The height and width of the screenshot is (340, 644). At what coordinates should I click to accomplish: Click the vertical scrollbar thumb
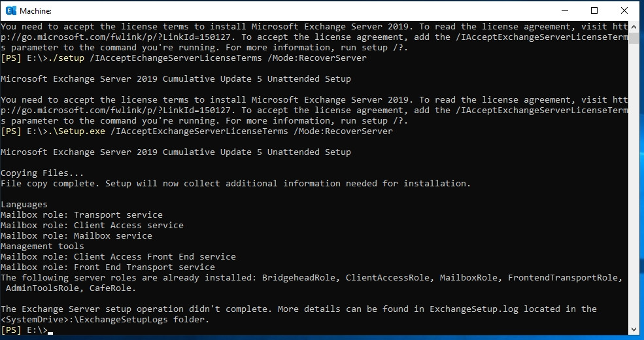(x=634, y=38)
